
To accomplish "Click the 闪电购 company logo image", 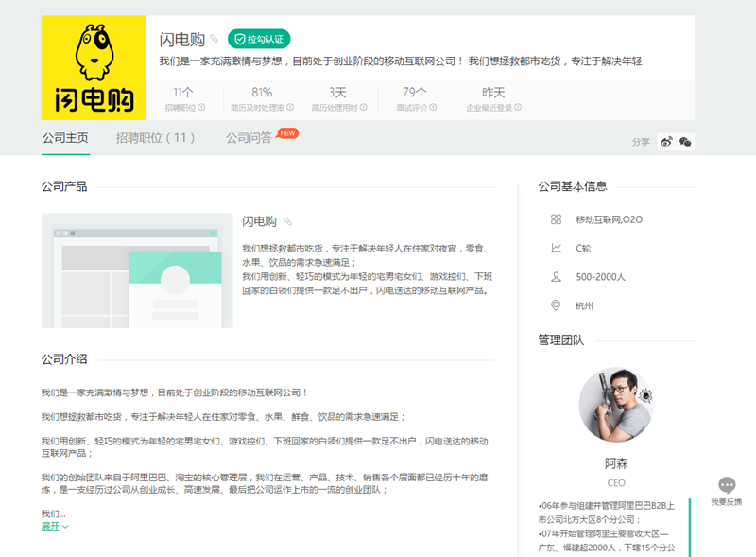I will click(x=94, y=67).
